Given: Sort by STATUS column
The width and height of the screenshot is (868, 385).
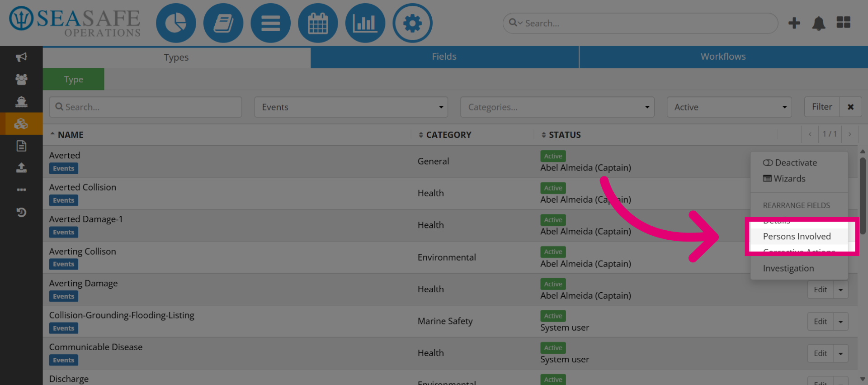Looking at the screenshot, I should coord(561,135).
